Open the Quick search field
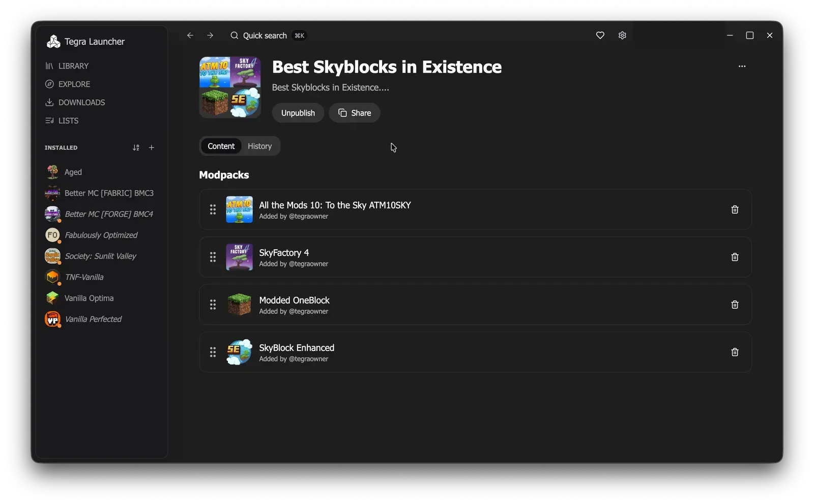Image resolution: width=814 pixels, height=504 pixels. (x=268, y=36)
